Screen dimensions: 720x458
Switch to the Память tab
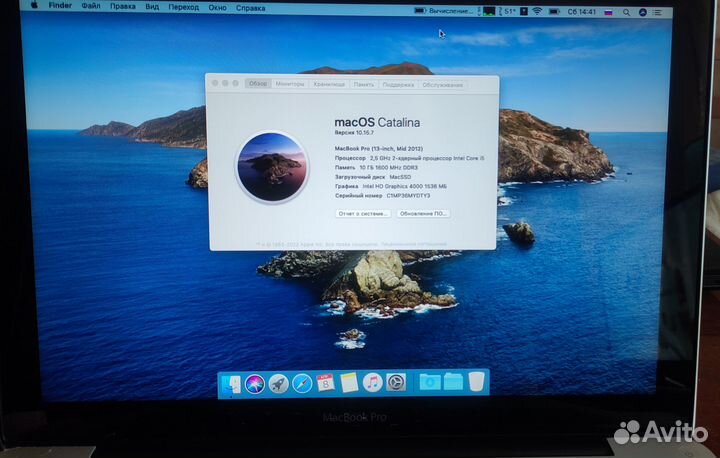tap(364, 85)
